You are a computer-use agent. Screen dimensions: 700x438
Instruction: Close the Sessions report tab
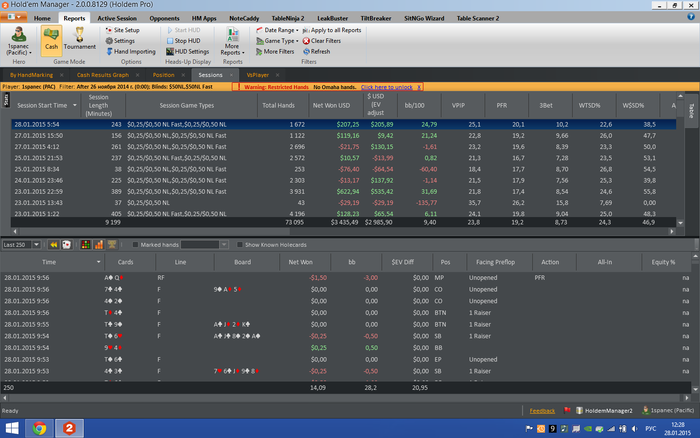pos(231,75)
